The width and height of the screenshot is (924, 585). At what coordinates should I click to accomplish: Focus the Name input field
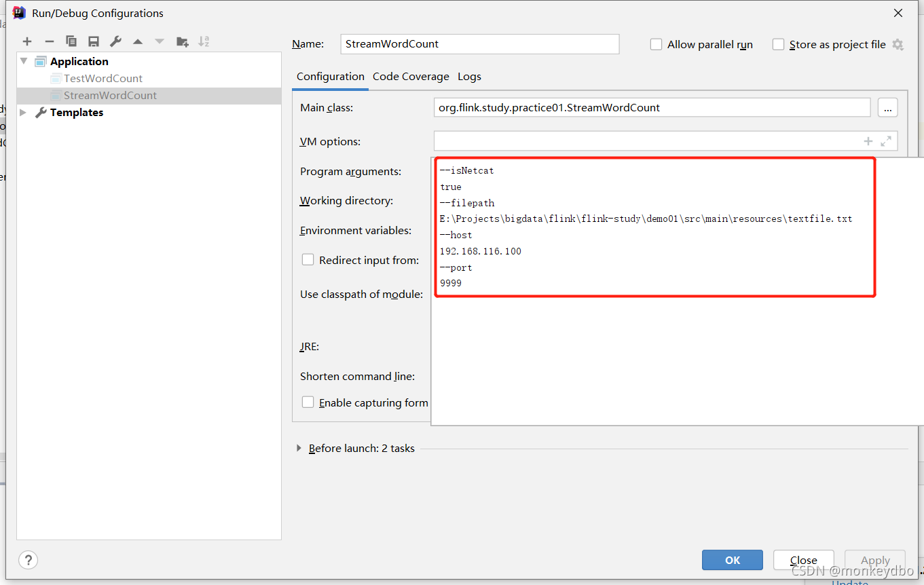point(480,43)
